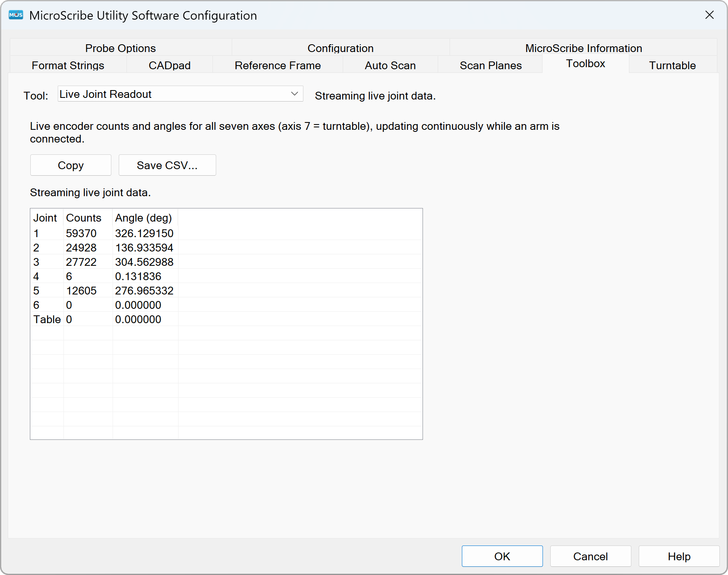The image size is (728, 575).
Task: Select the Toolbox tab
Action: click(586, 64)
